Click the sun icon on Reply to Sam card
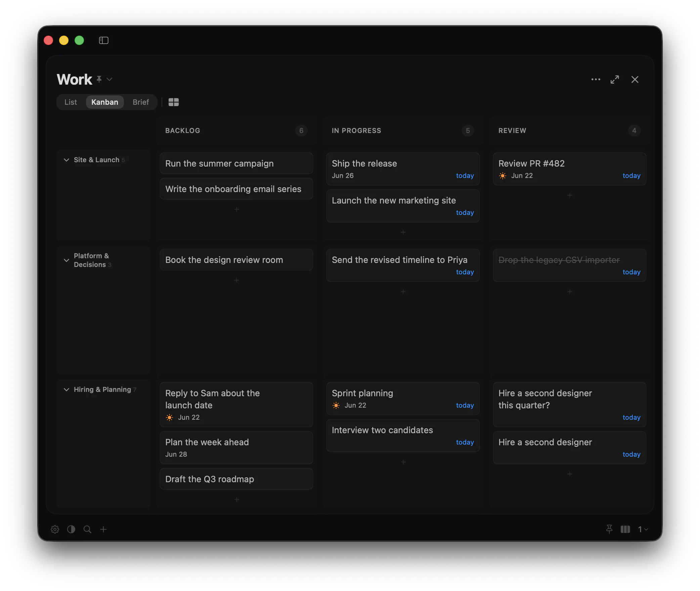This screenshot has width=700, height=591. pyautogui.click(x=169, y=417)
